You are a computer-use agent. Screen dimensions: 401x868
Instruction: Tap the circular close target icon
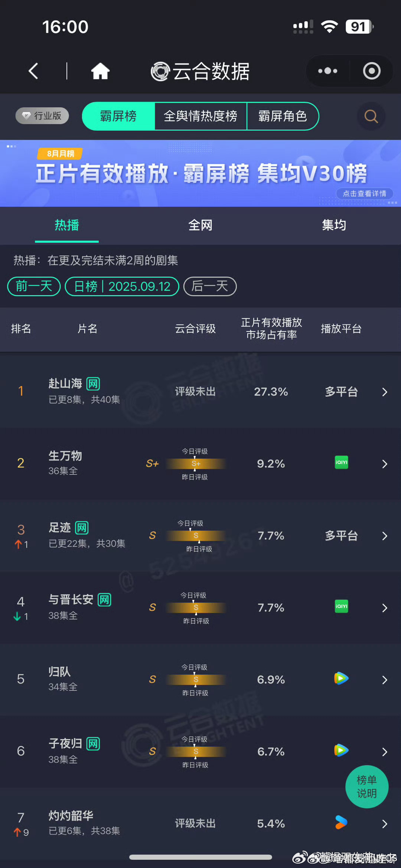372,71
